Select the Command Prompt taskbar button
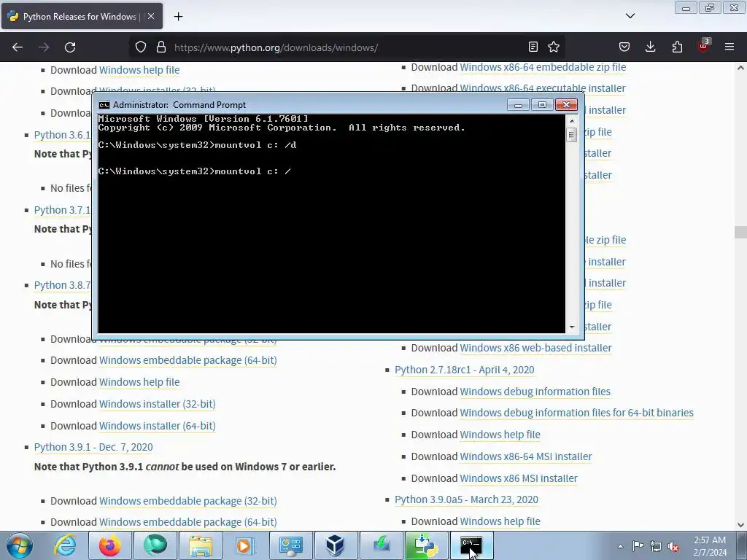The image size is (747, 560). click(472, 545)
